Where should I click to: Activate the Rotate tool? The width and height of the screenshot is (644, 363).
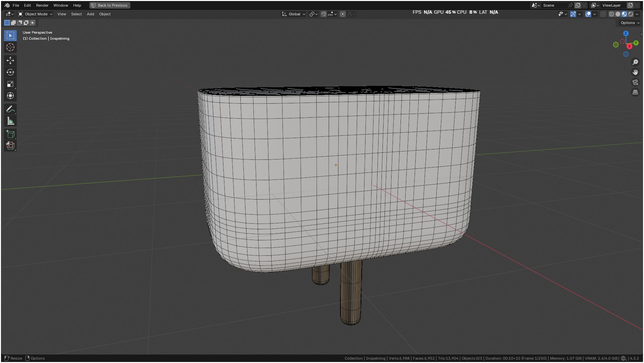10,72
